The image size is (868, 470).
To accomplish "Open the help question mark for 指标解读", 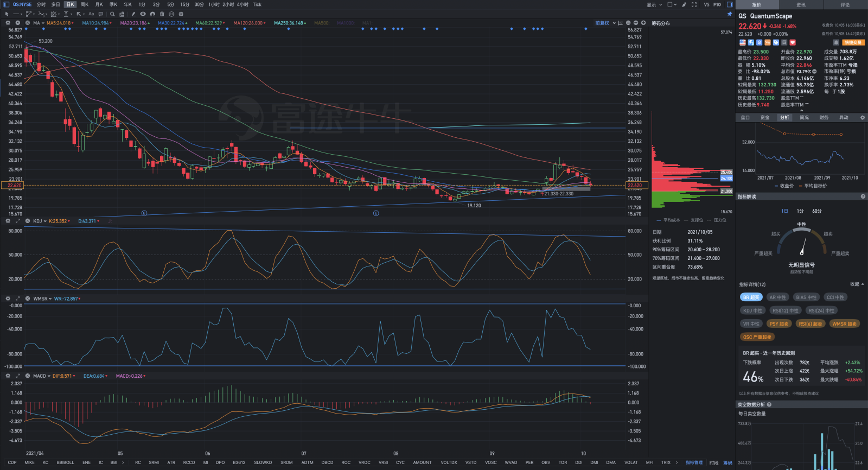I will [863, 196].
